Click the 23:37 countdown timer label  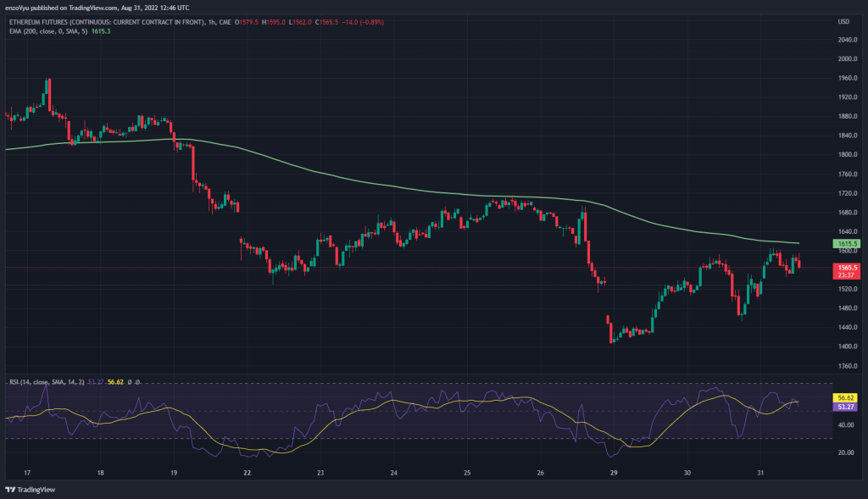tap(846, 275)
